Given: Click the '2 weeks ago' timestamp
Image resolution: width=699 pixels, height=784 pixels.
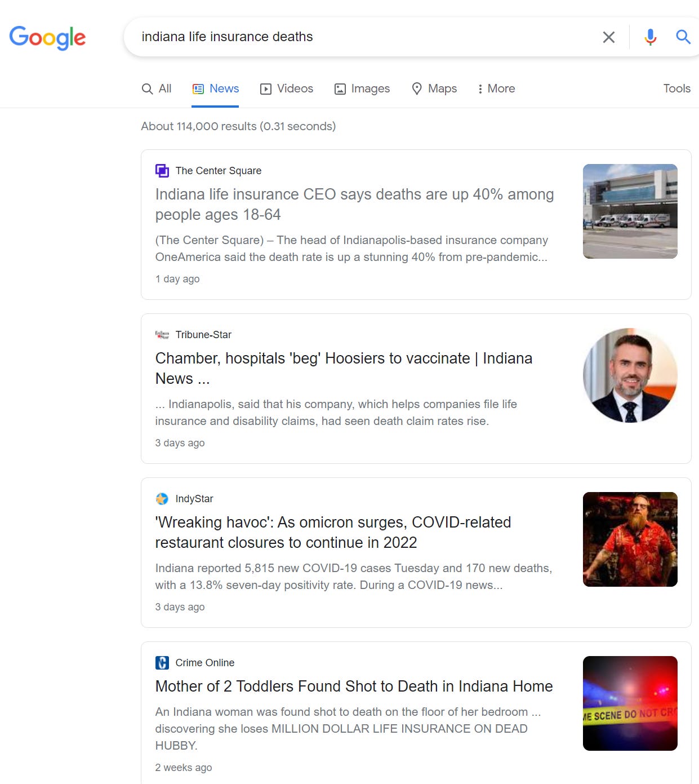Looking at the screenshot, I should tap(184, 768).
